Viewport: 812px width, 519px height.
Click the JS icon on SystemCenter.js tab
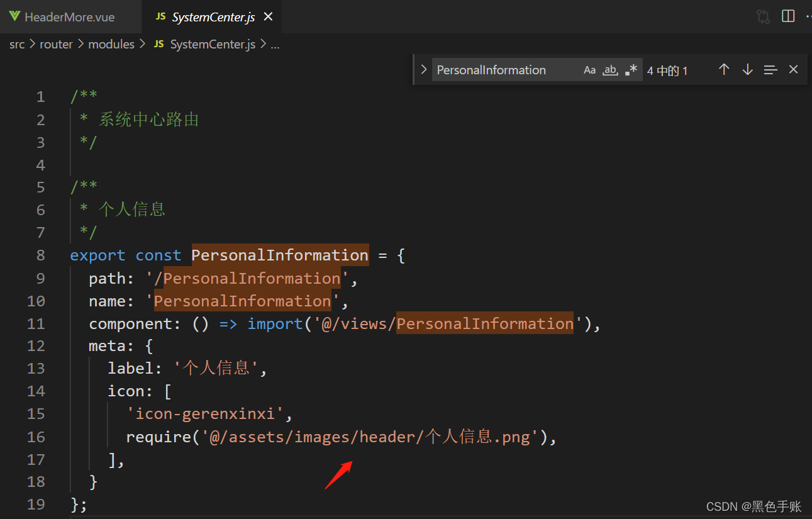tap(160, 17)
